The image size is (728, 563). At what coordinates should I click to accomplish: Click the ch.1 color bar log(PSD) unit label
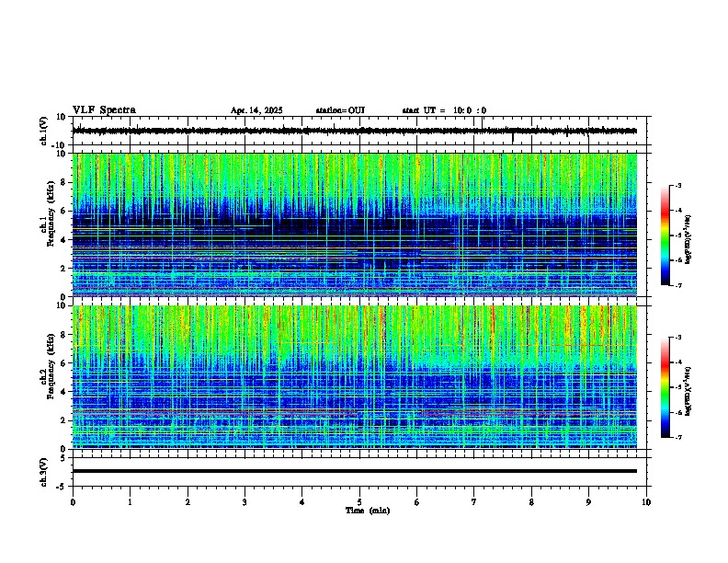(688, 240)
